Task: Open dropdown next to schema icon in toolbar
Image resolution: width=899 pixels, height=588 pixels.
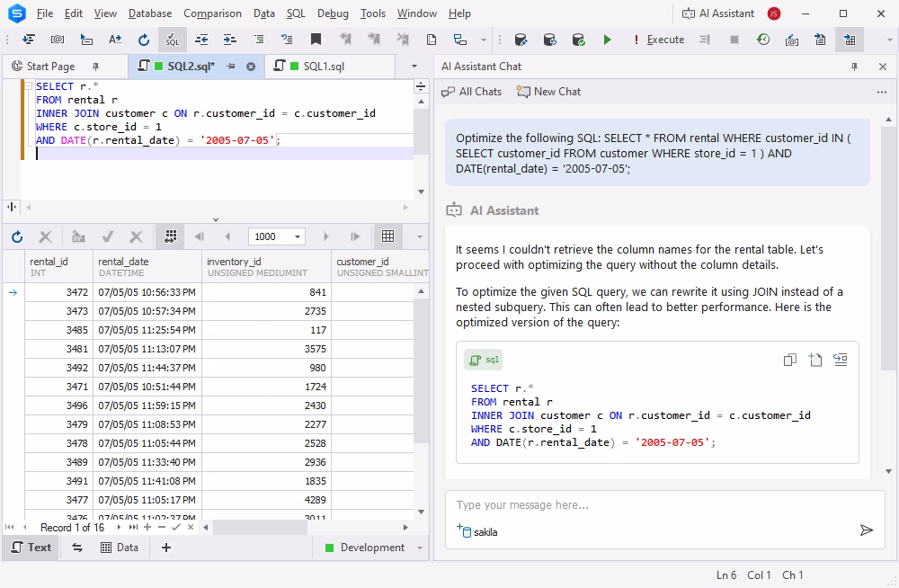Action: click(484, 40)
